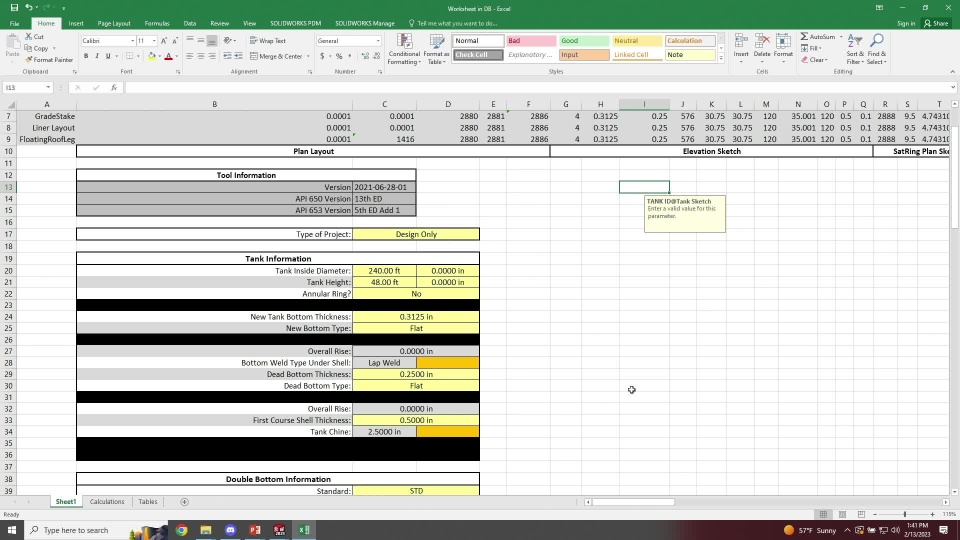Collapse the ribbon with the chevron
Screen dimensions: 960x540
(x=952, y=72)
